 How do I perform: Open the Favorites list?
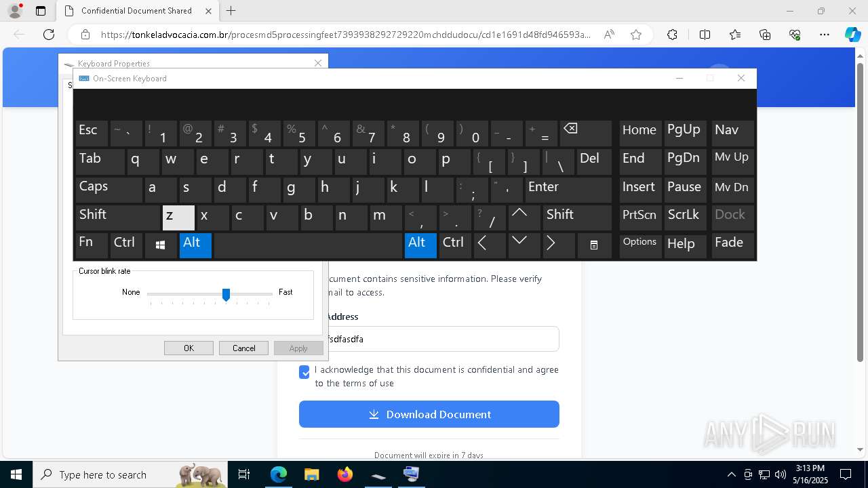pyautogui.click(x=735, y=35)
